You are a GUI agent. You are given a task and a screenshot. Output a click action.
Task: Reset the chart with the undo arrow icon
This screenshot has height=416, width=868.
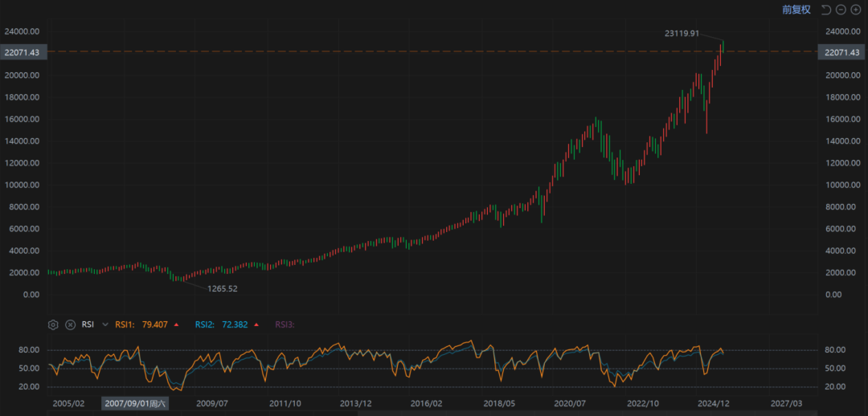pyautogui.click(x=826, y=10)
